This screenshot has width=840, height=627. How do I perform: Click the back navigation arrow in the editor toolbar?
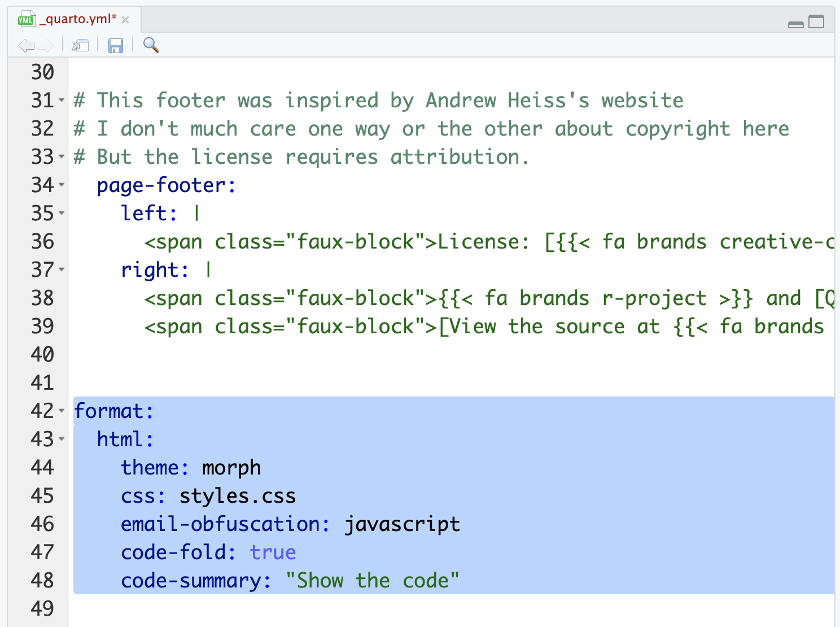[x=25, y=45]
